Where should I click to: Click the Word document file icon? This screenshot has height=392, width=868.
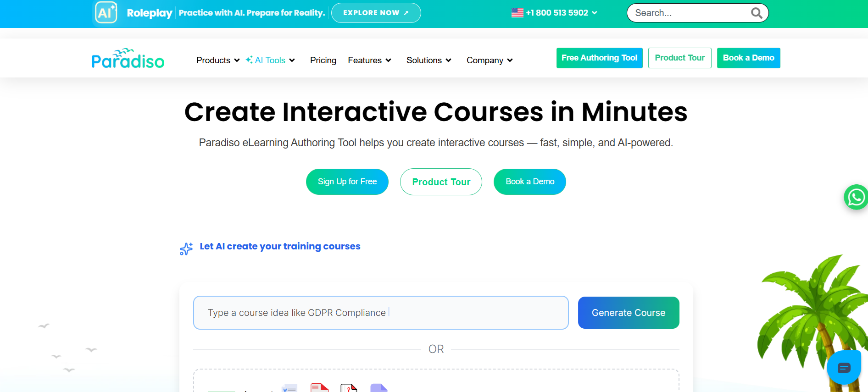pos(289,388)
